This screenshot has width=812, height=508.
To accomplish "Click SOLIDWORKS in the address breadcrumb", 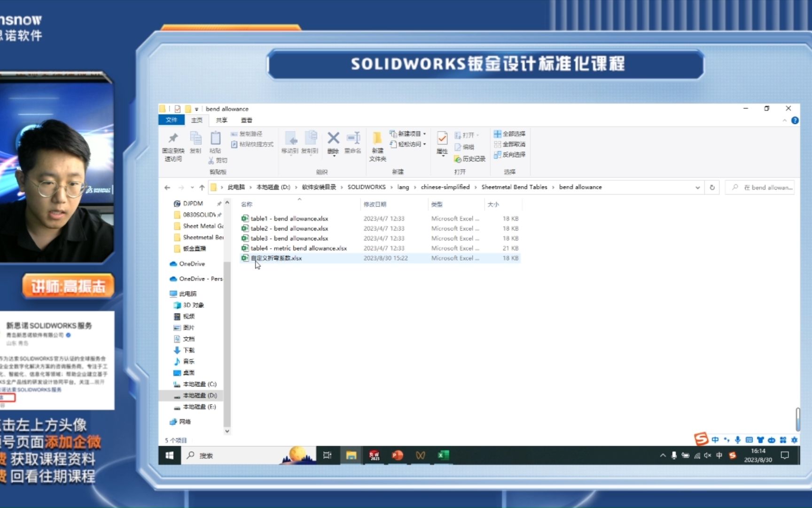I will click(x=367, y=187).
